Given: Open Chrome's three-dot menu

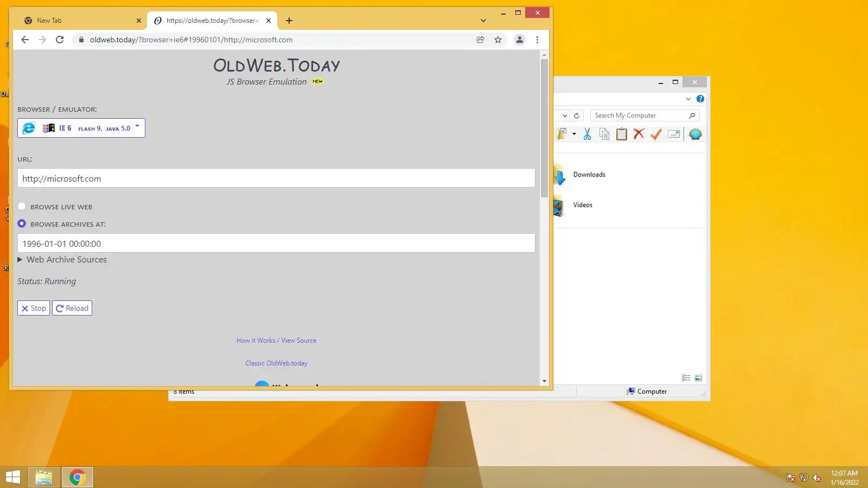Looking at the screenshot, I should click(537, 40).
